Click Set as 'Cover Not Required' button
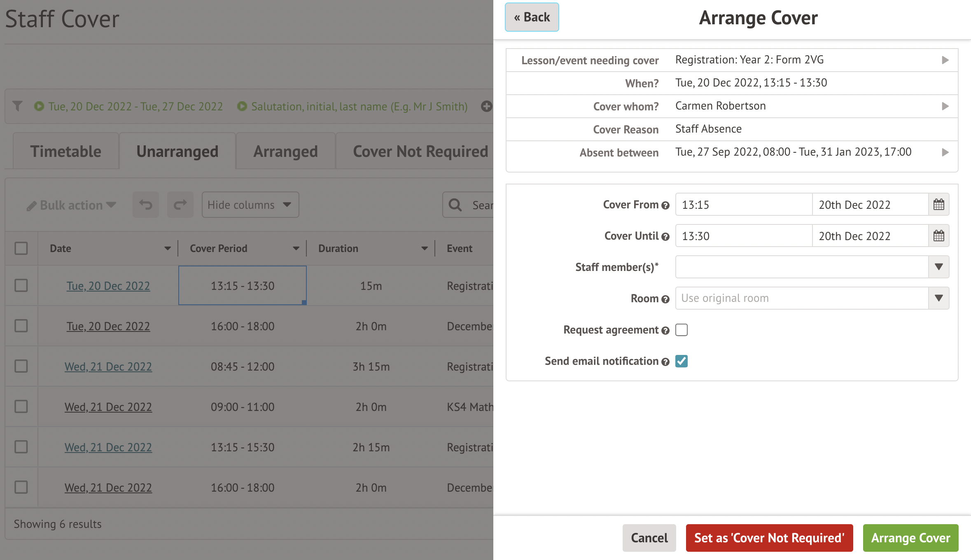 point(769,538)
